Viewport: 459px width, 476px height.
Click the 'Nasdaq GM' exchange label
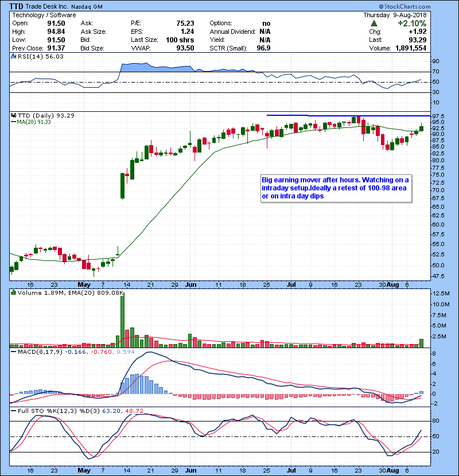(87, 7)
